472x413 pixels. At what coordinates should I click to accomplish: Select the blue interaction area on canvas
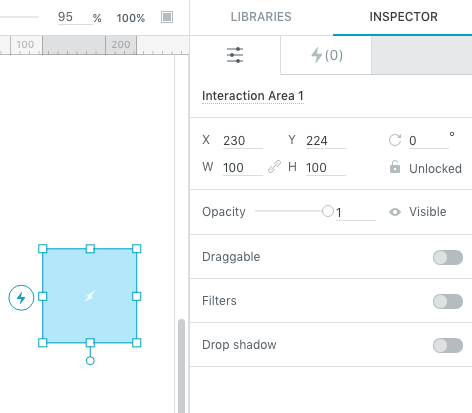[90, 296]
